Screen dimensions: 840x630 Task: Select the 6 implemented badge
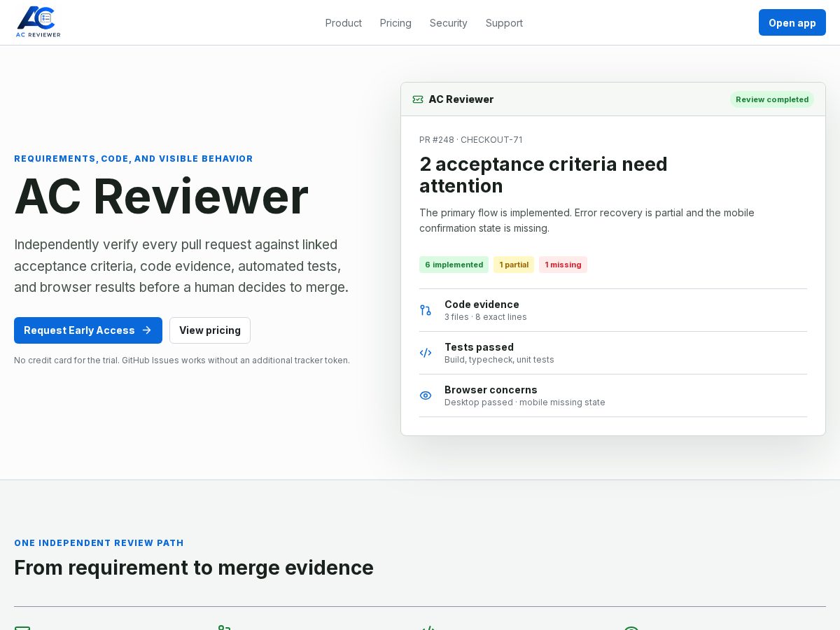(454, 265)
